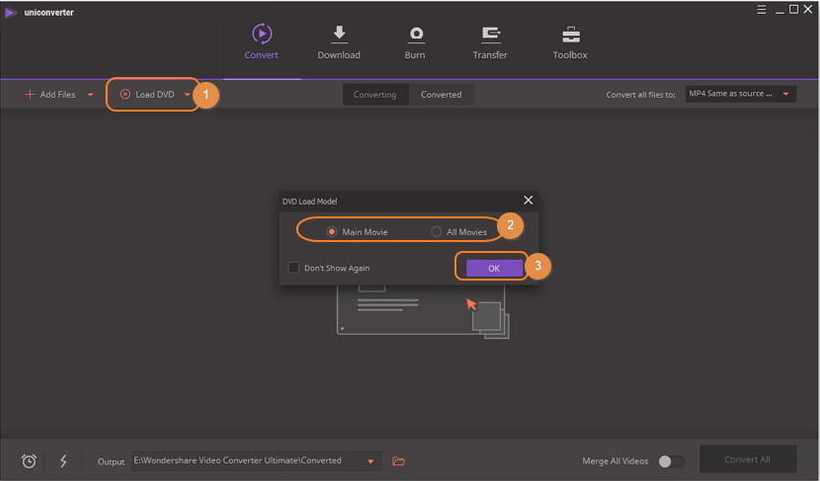Open the Transfer section icon
Image resolution: width=820 pixels, height=481 pixels.
click(490, 35)
